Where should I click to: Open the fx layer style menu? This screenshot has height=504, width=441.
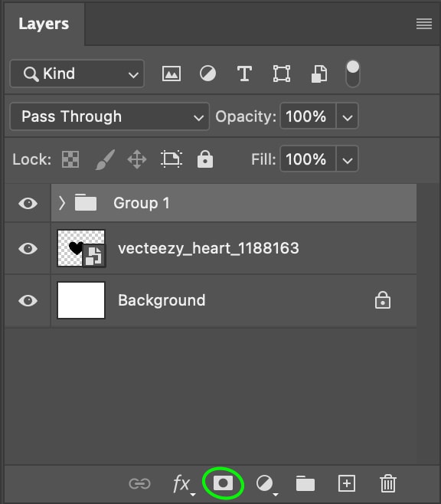click(x=184, y=484)
